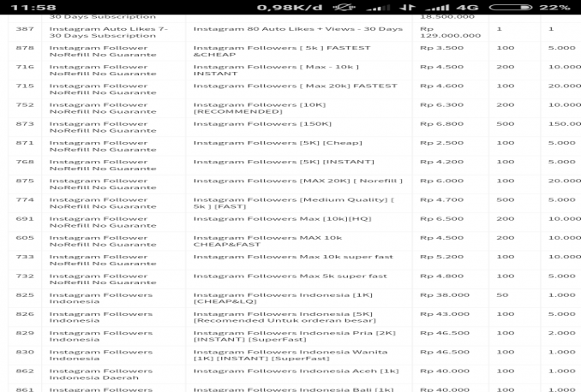Click the Rp 6.800 price for [150K] followers
Screen dimensions: 581x392
coord(441,124)
